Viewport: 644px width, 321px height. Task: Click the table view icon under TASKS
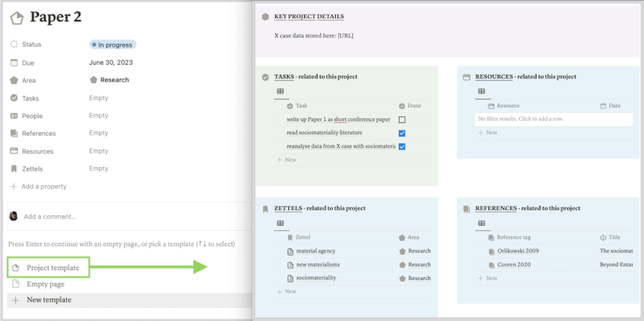[x=280, y=92]
